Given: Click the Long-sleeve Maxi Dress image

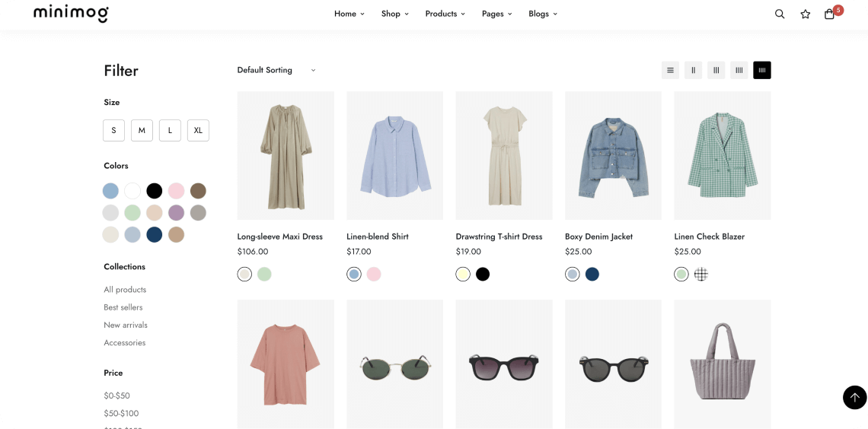Looking at the screenshot, I should coord(286,156).
